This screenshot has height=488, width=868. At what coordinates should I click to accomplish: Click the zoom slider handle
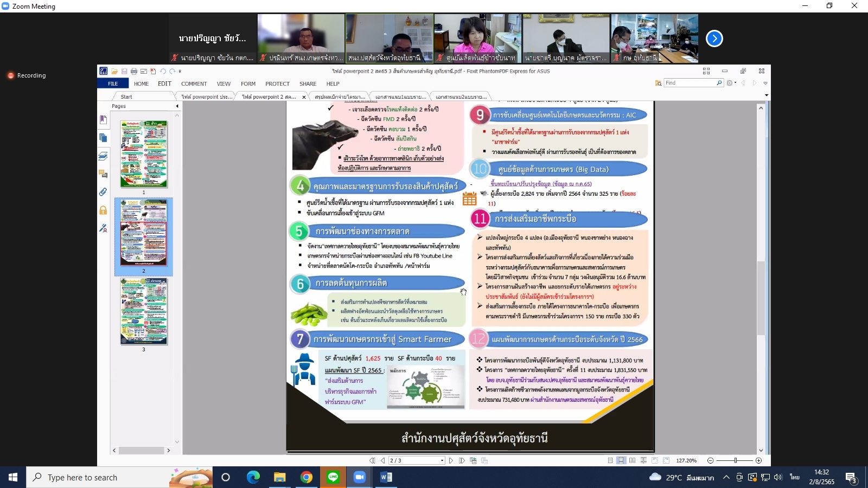736,460
